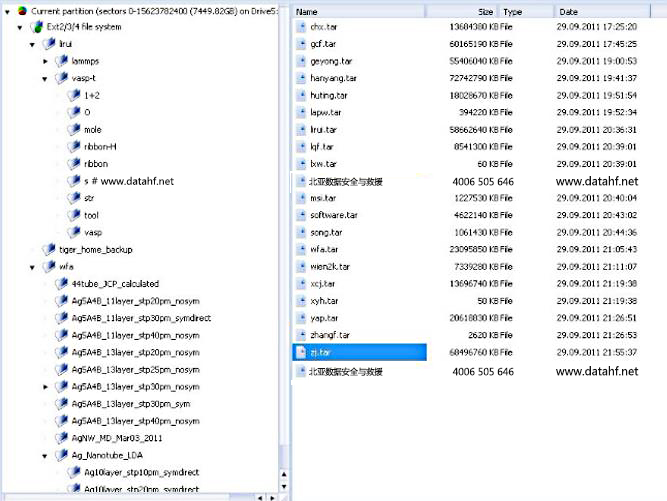Image resolution: width=667 pixels, height=501 pixels.
Task: Click tree horizontal scroll left arrow
Action: click(260, 497)
